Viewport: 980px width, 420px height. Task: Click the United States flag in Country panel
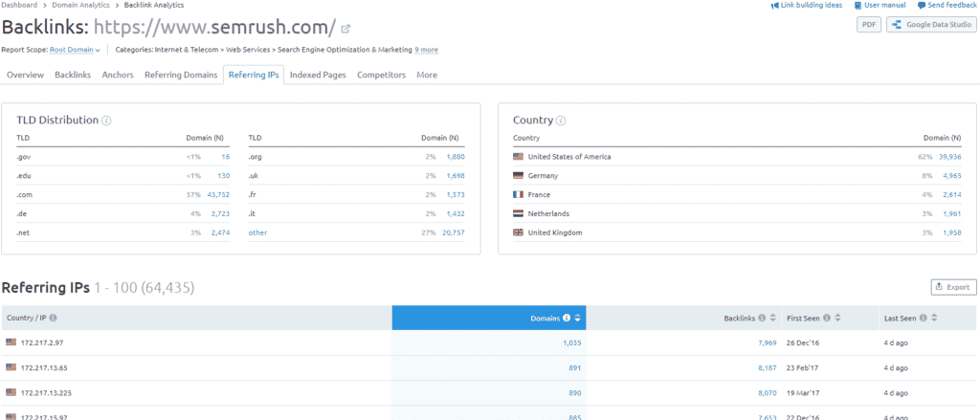518,157
